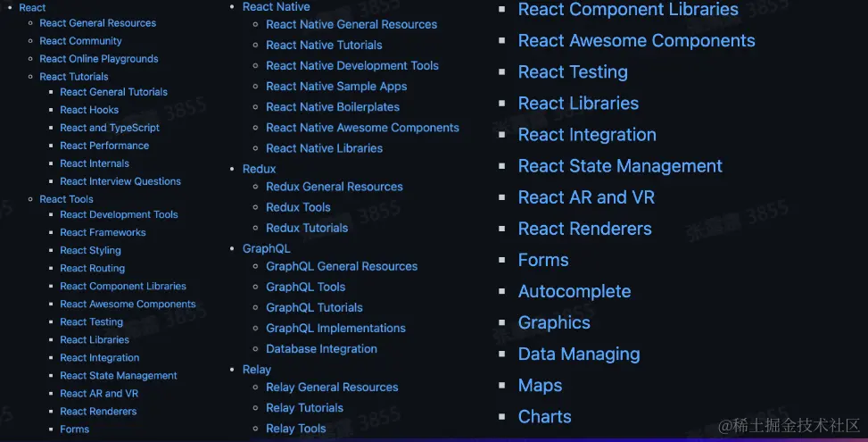Go to React Interview Questions
The height and width of the screenshot is (442, 868).
tap(120, 181)
